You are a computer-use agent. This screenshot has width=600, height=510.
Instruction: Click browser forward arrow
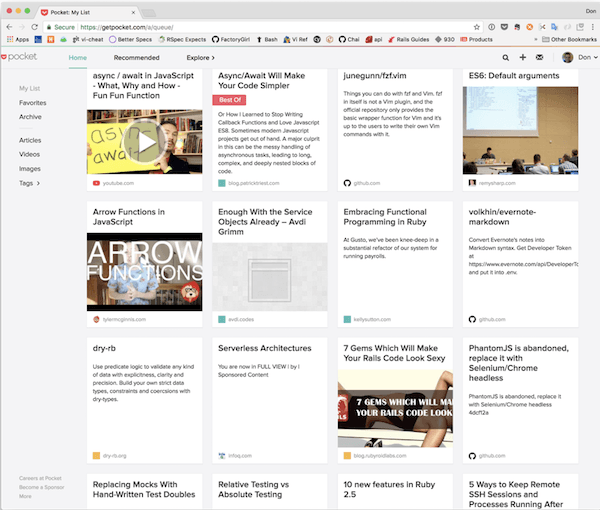point(22,27)
